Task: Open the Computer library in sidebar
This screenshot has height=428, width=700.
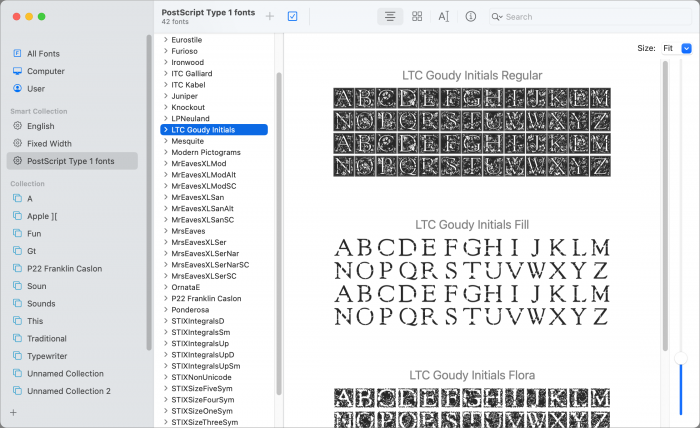Action: (45, 71)
